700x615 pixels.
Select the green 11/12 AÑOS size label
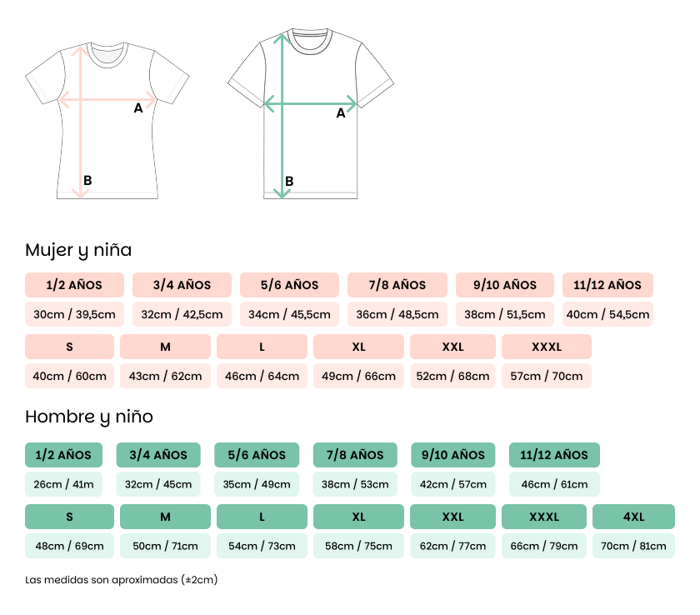[x=554, y=455]
